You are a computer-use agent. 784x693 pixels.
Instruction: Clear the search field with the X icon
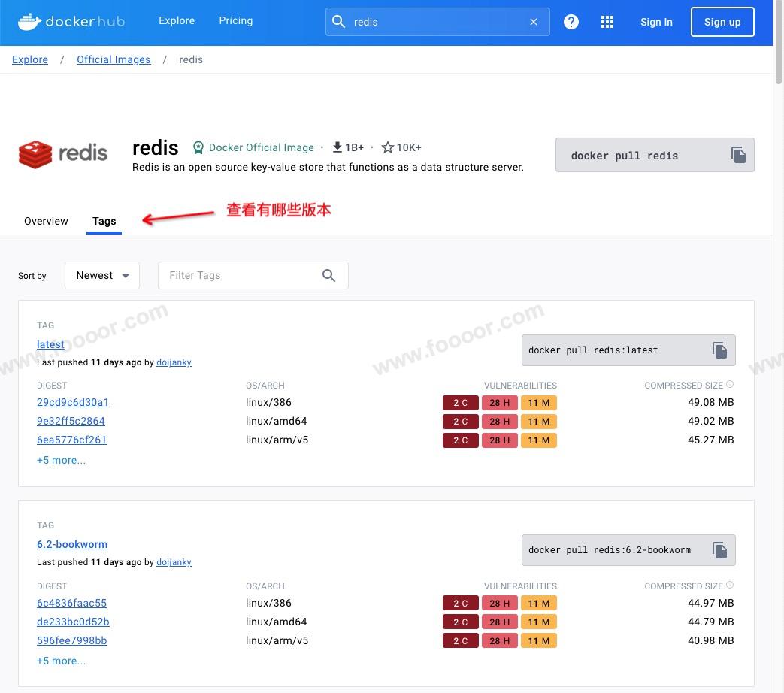(534, 22)
